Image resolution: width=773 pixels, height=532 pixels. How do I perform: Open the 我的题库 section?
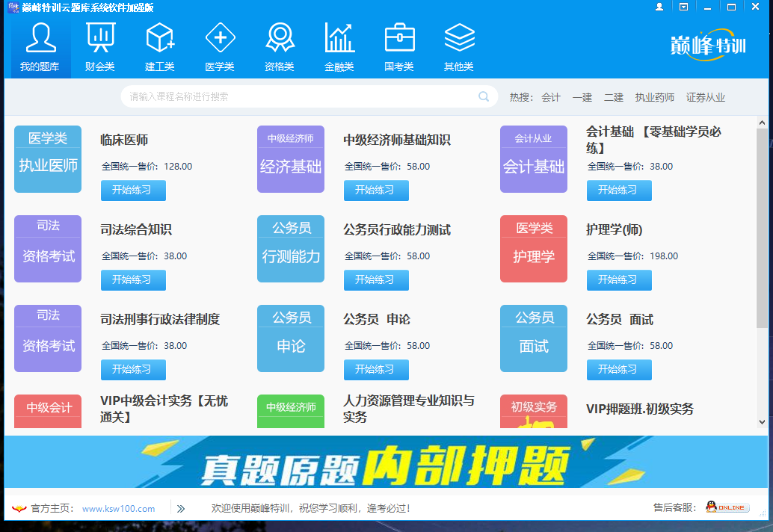click(x=40, y=47)
